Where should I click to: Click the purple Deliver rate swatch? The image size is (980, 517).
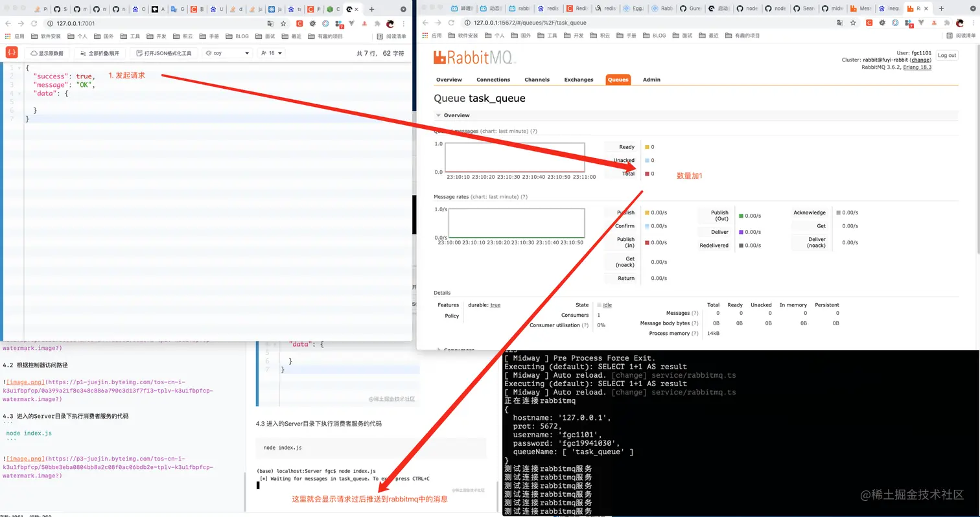click(740, 232)
